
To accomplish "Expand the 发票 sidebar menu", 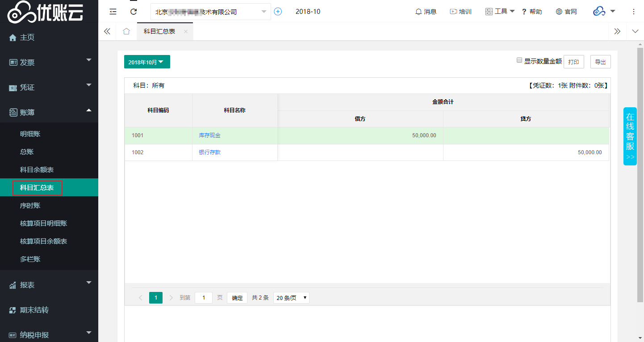I will click(49, 63).
